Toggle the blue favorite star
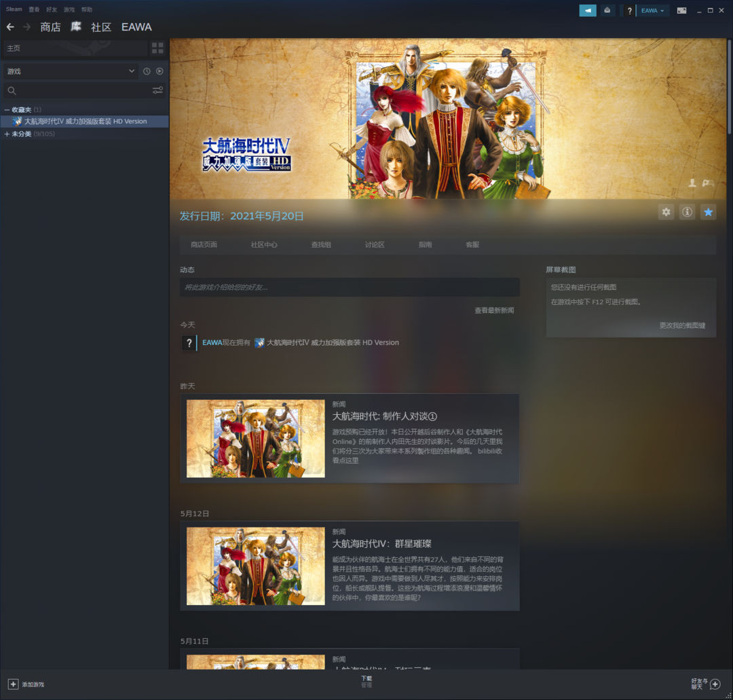 tap(708, 213)
